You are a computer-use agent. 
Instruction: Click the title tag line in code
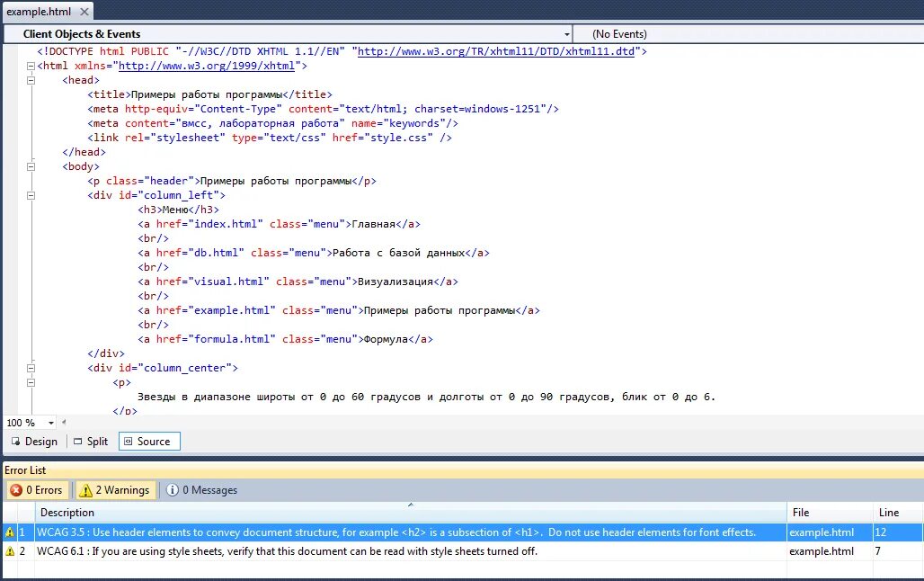pyautogui.click(x=209, y=94)
